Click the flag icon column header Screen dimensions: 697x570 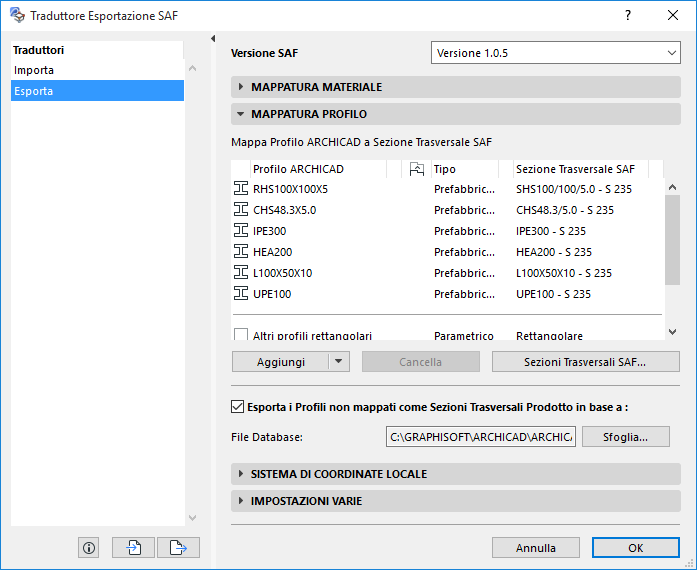417,170
